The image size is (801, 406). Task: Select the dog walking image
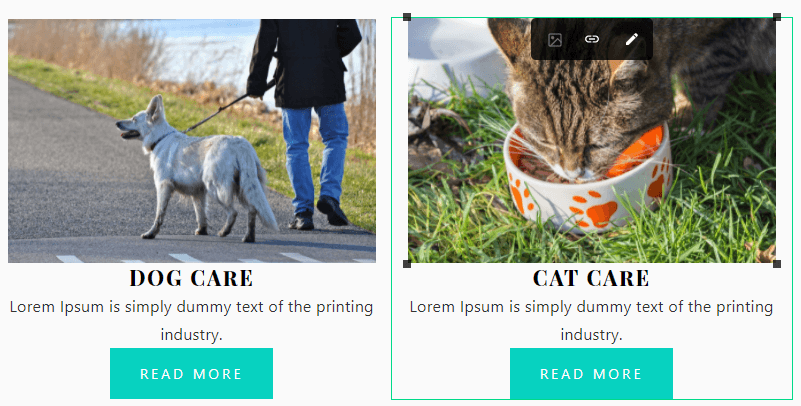pos(192,141)
